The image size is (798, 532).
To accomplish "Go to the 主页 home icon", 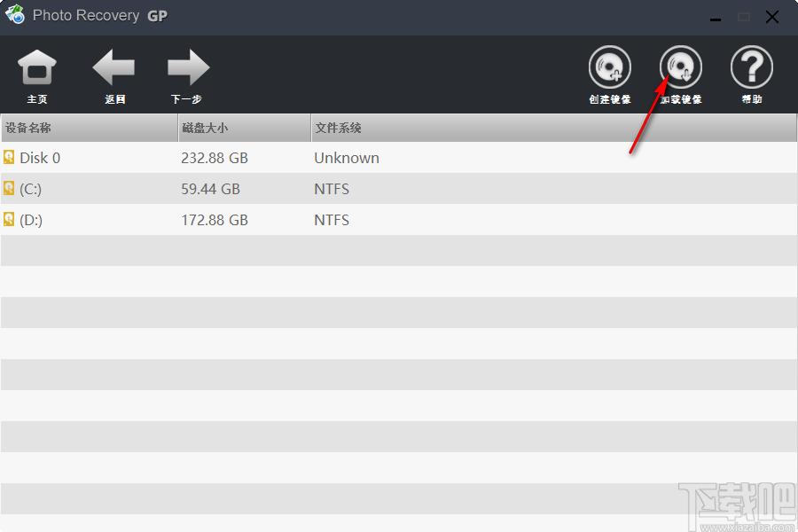I will point(36,67).
